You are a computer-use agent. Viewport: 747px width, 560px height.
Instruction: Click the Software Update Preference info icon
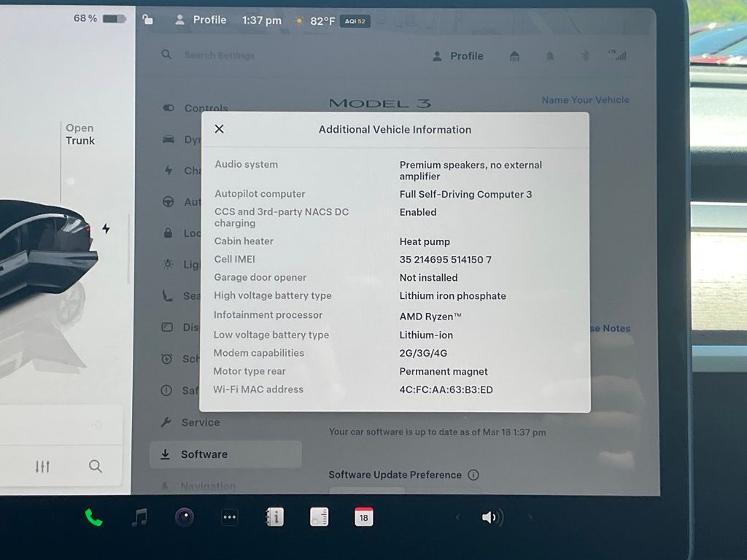pos(473,475)
